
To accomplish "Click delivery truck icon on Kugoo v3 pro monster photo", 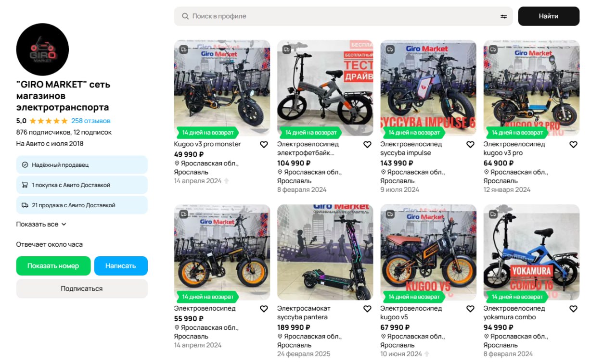I will click(183, 50).
